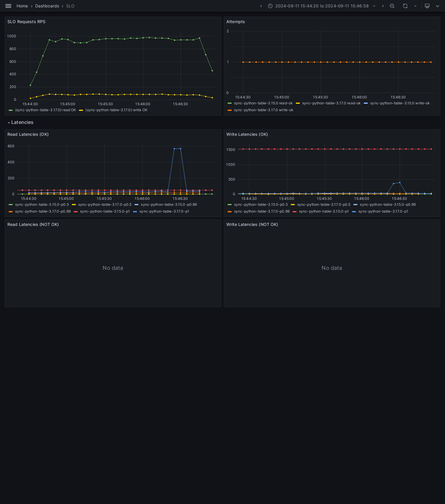This screenshot has width=445, height=504.
Task: Open the time range picker
Action: point(322,6)
